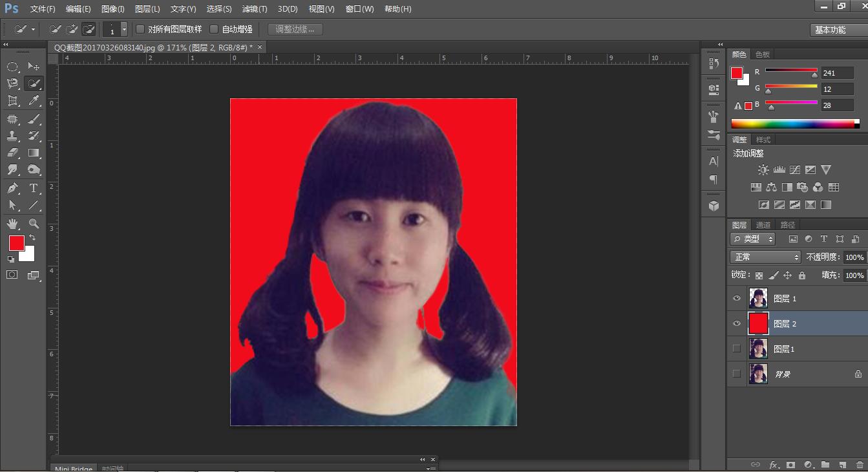The width and height of the screenshot is (868, 472).
Task: Activate the Horizontal Type tool
Action: pos(34,188)
